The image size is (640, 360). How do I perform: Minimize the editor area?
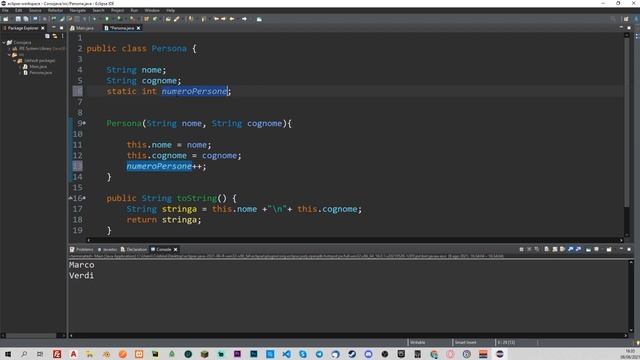[621, 28]
